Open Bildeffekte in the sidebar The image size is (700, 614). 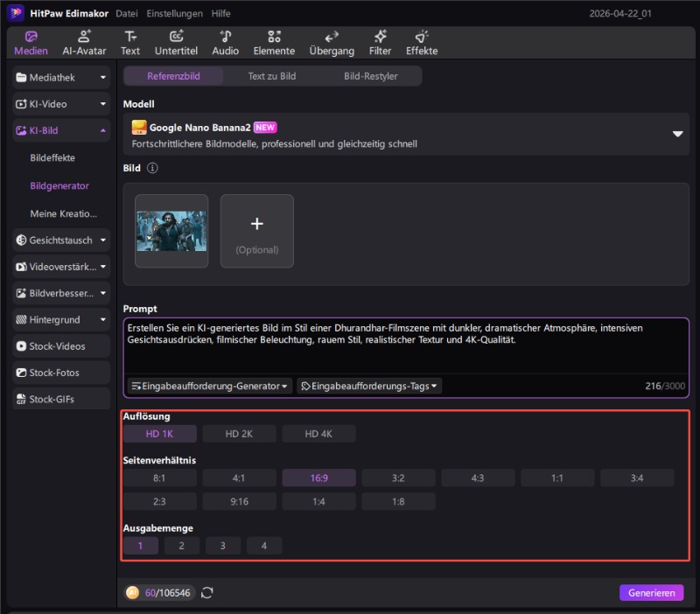point(52,158)
